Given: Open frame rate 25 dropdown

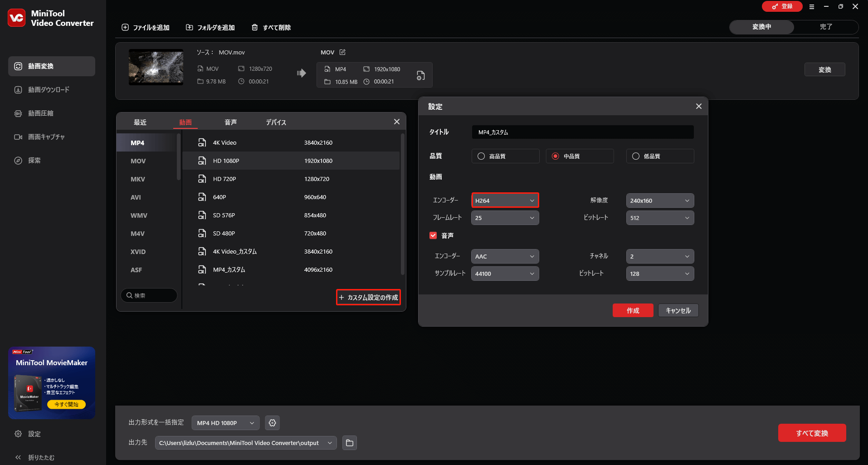Looking at the screenshot, I should (505, 218).
